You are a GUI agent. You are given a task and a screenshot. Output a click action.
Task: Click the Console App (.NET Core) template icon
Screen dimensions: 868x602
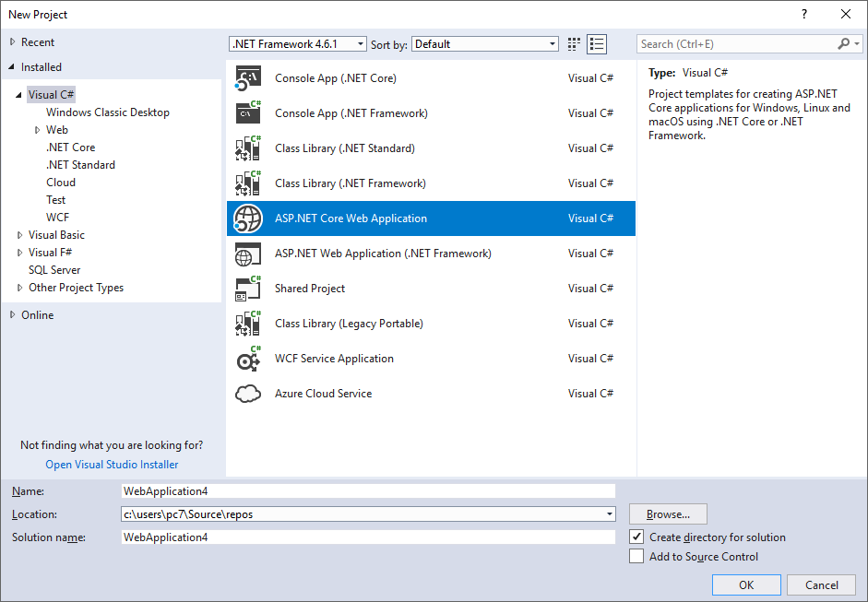247,78
